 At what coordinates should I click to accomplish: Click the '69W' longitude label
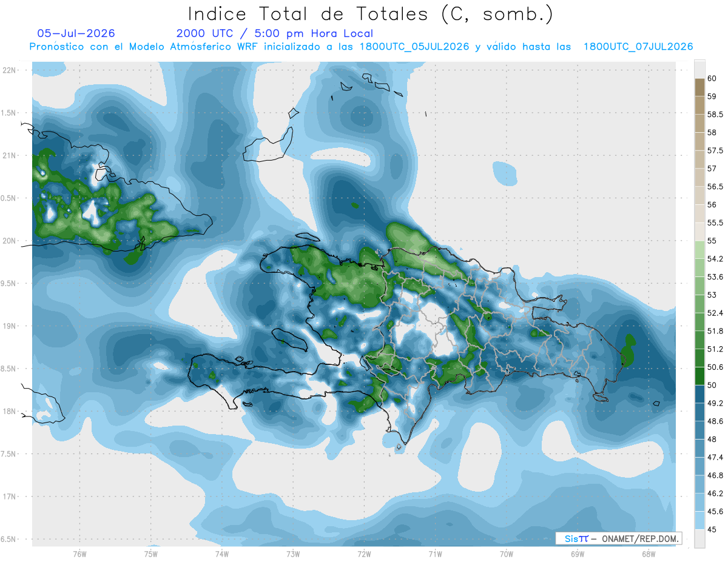(x=578, y=554)
